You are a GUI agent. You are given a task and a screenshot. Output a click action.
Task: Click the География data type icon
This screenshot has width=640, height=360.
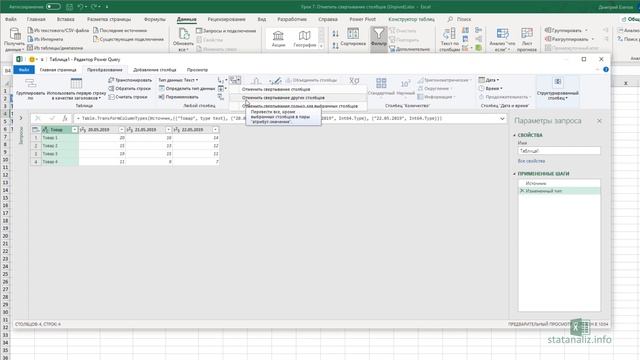[304, 36]
